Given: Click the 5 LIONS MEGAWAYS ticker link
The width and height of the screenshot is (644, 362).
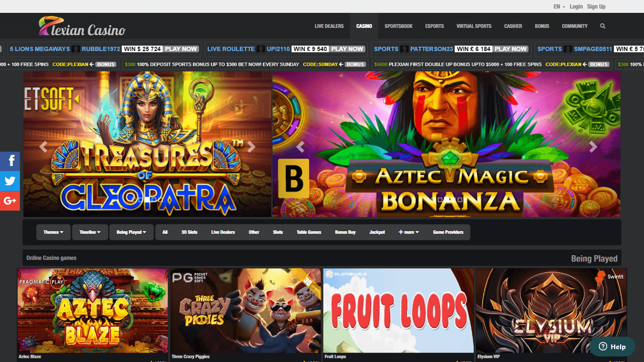Looking at the screenshot, I should 39,49.
